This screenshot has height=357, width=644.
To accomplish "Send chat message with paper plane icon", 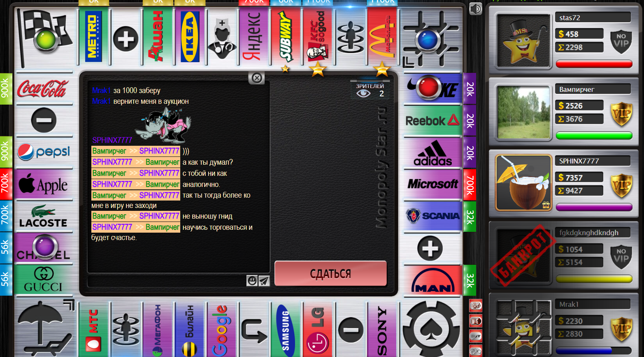I will (264, 280).
